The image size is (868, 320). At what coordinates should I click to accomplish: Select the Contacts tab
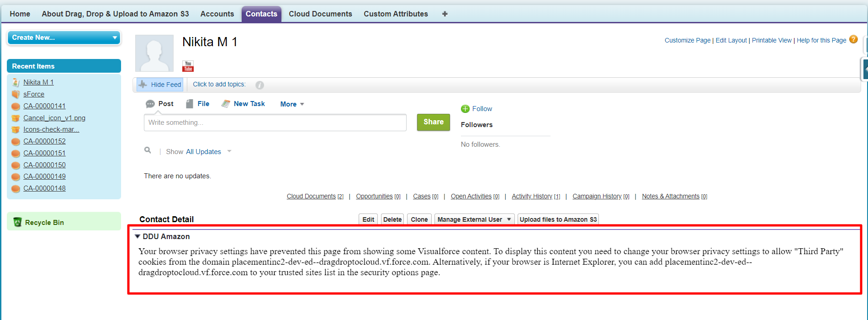click(x=261, y=14)
